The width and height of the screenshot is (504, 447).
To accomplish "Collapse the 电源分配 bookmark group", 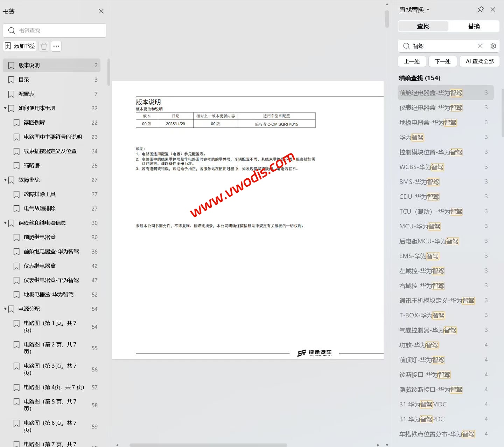I will tap(5, 309).
